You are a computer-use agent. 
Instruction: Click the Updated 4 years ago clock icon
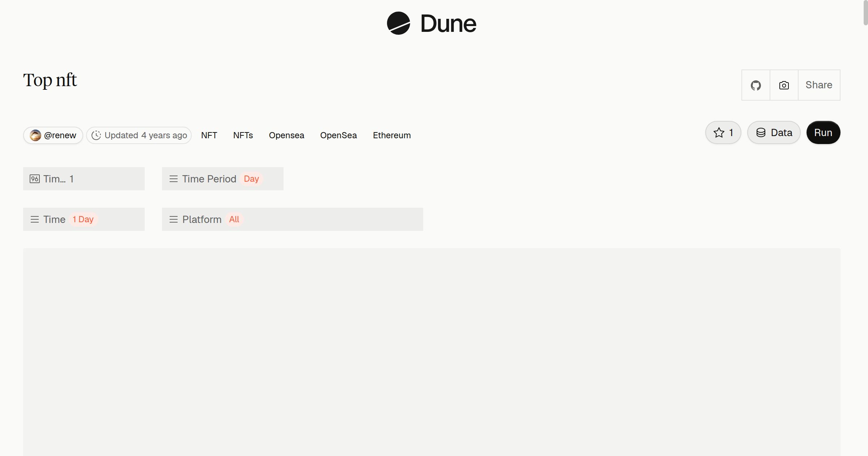[96, 135]
